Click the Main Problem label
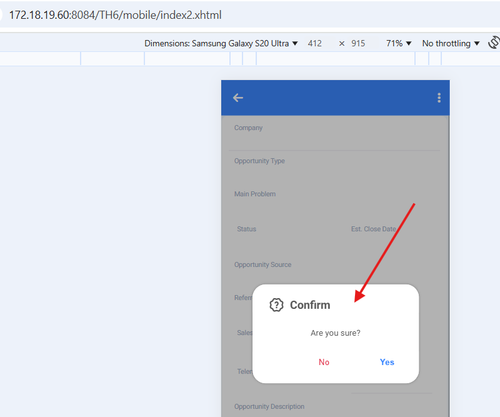This screenshot has width=500, height=417. tap(255, 194)
